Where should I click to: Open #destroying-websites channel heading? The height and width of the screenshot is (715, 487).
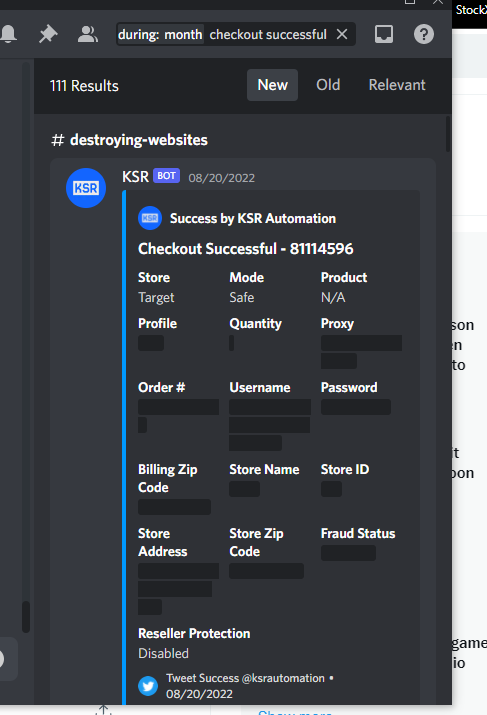point(130,140)
